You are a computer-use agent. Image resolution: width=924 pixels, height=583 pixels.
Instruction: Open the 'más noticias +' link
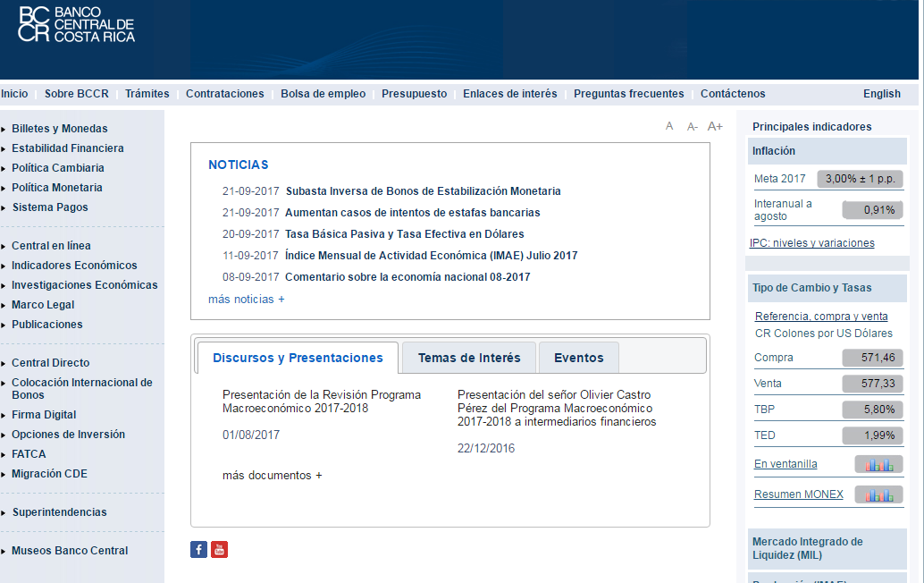point(246,300)
